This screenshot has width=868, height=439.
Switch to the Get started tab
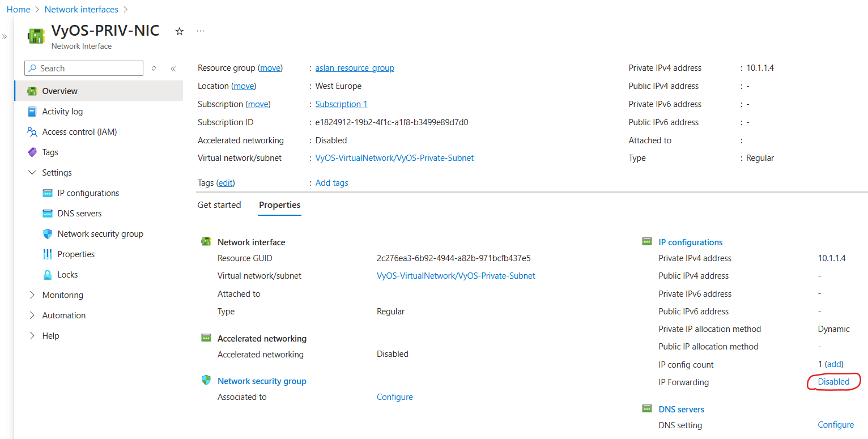point(219,205)
